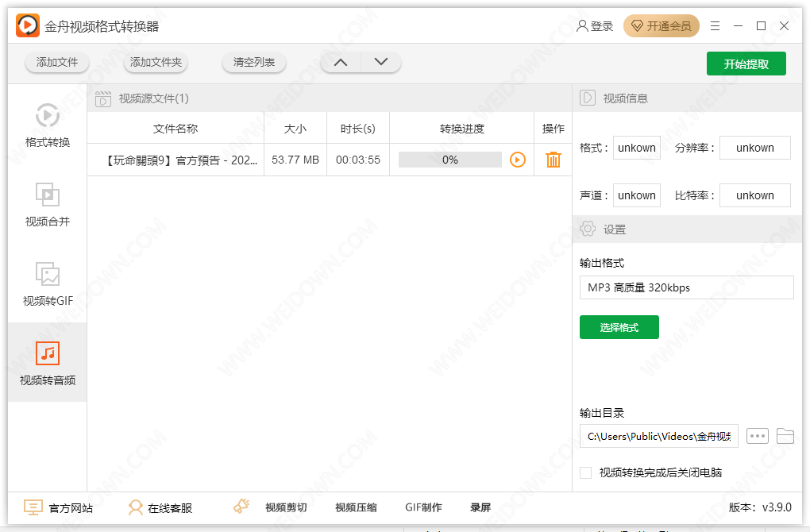Switch to the 格式转换 sidebar tab
Screen dimensions: 810x532
pyautogui.click(x=48, y=124)
